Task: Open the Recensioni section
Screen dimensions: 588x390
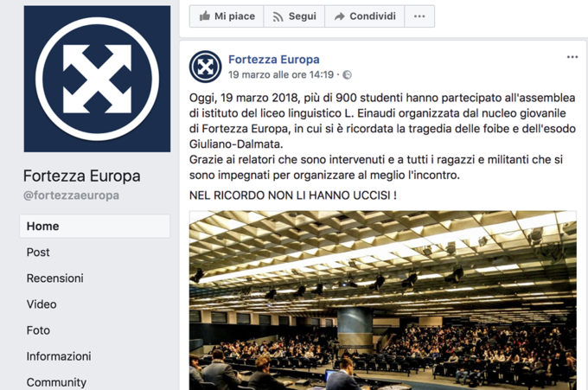Action: (54, 278)
